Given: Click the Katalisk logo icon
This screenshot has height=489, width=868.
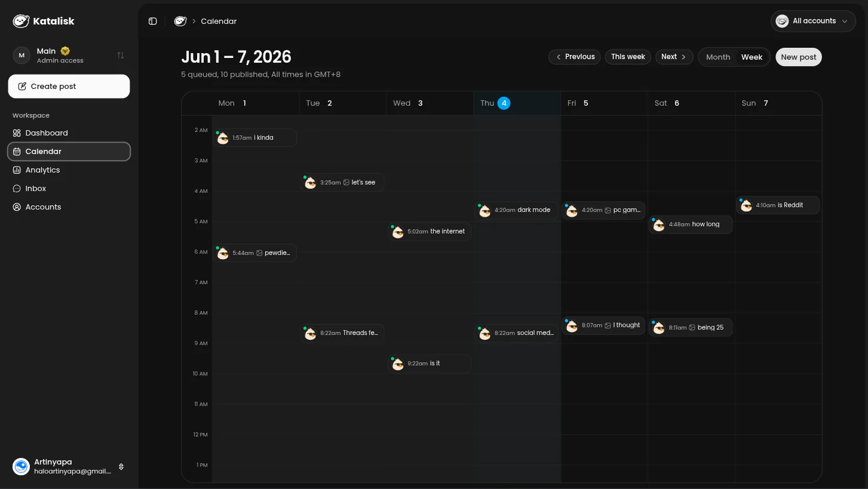Looking at the screenshot, I should 21,21.
